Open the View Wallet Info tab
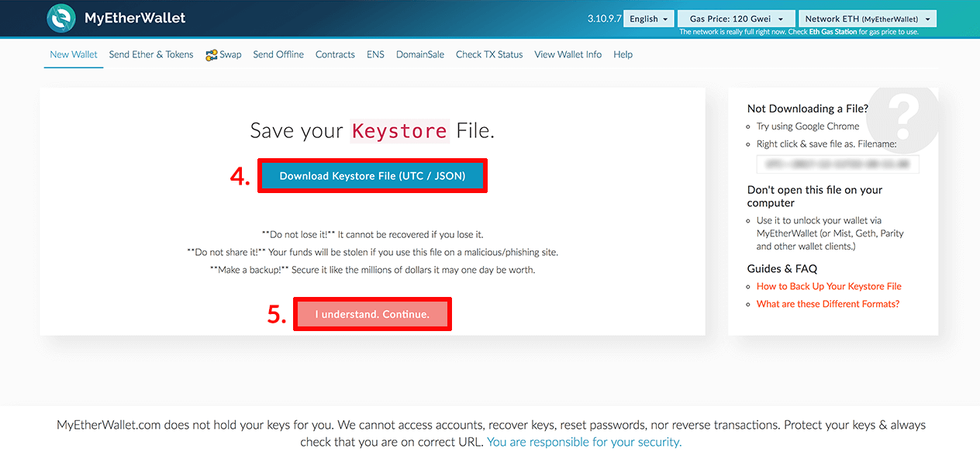The image size is (980, 459). click(568, 54)
